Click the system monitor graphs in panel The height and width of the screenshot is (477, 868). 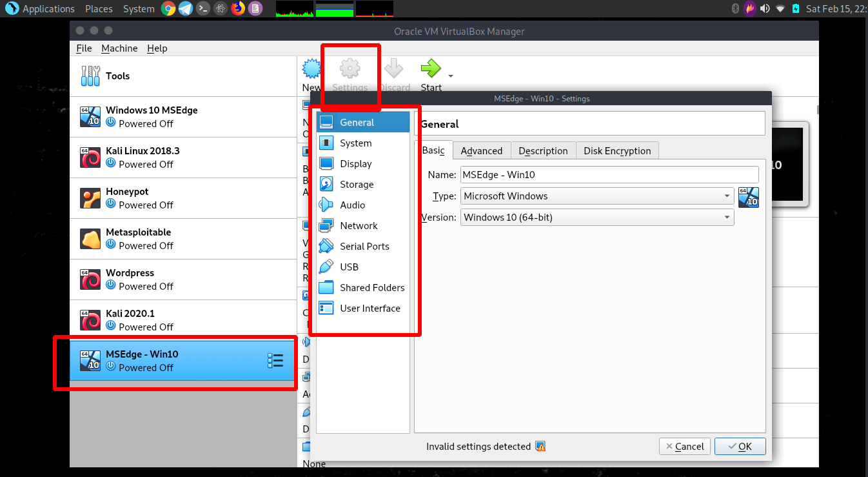pyautogui.click(x=334, y=8)
